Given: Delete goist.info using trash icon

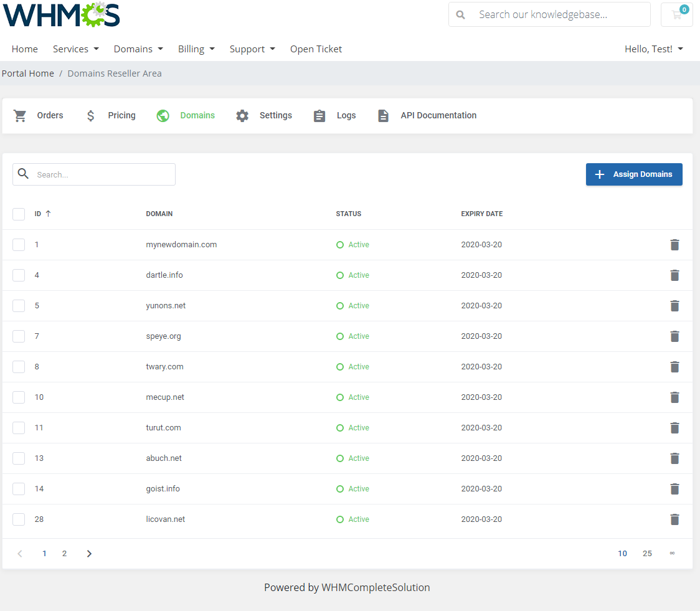Looking at the screenshot, I should point(674,489).
